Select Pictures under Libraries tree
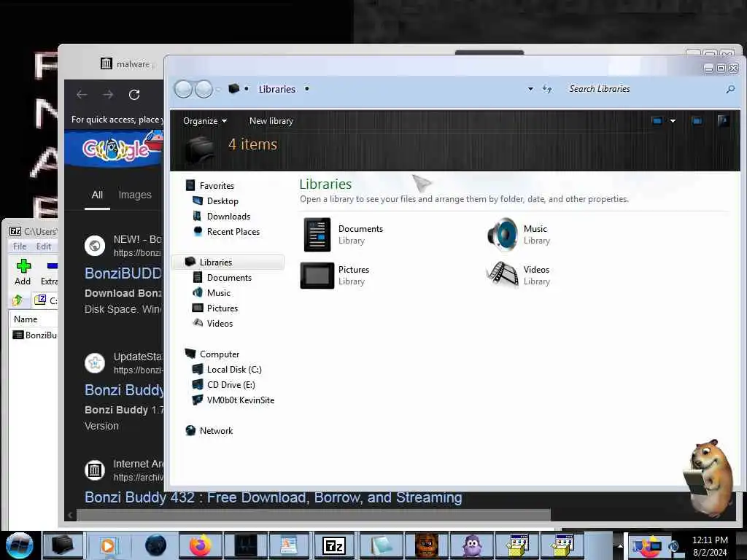The height and width of the screenshot is (560, 747). (x=222, y=308)
